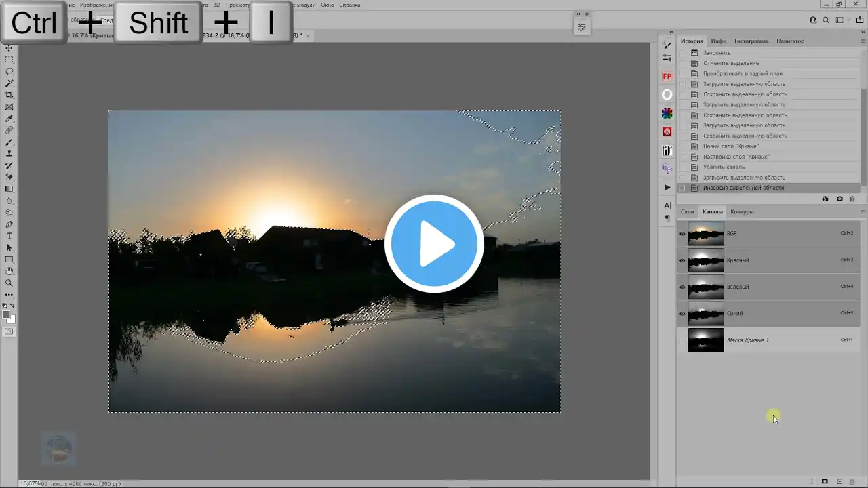Select the Type tool
The height and width of the screenshot is (488, 868).
pos(9,236)
